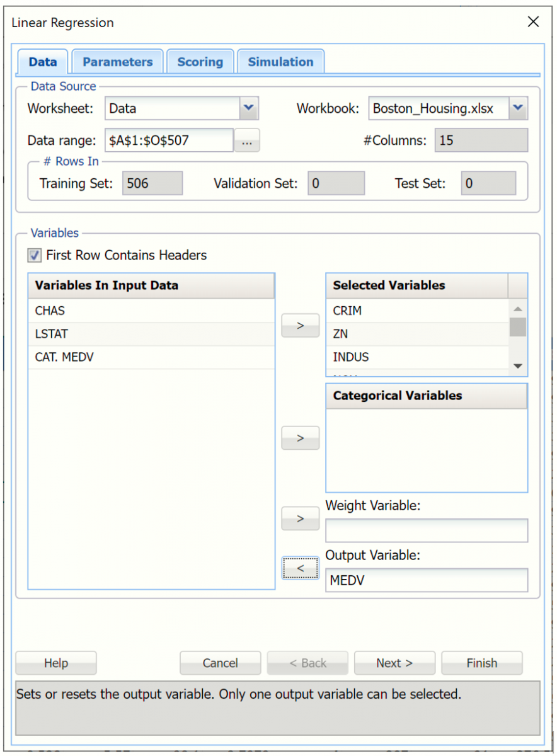
Task: Open data range selector ellipsis button
Action: (x=247, y=140)
